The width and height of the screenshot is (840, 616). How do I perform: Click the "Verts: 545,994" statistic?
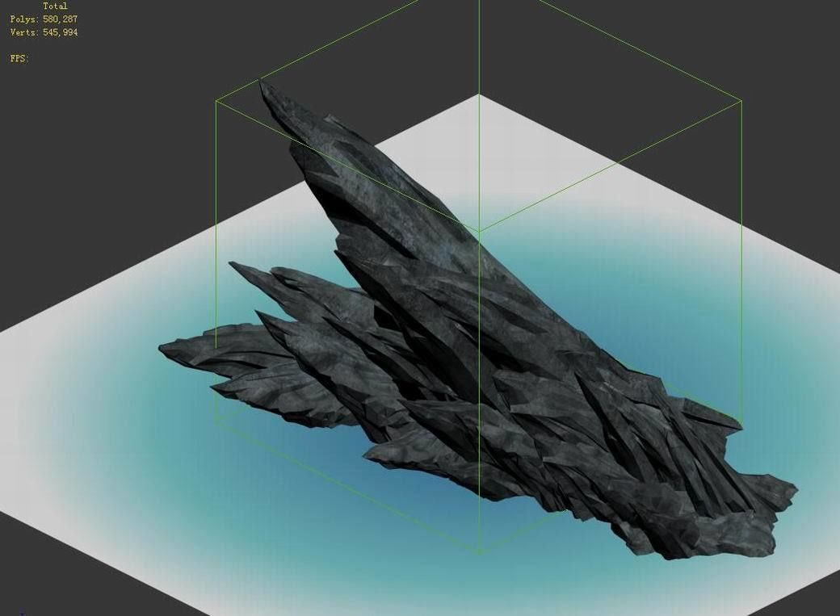(44, 32)
